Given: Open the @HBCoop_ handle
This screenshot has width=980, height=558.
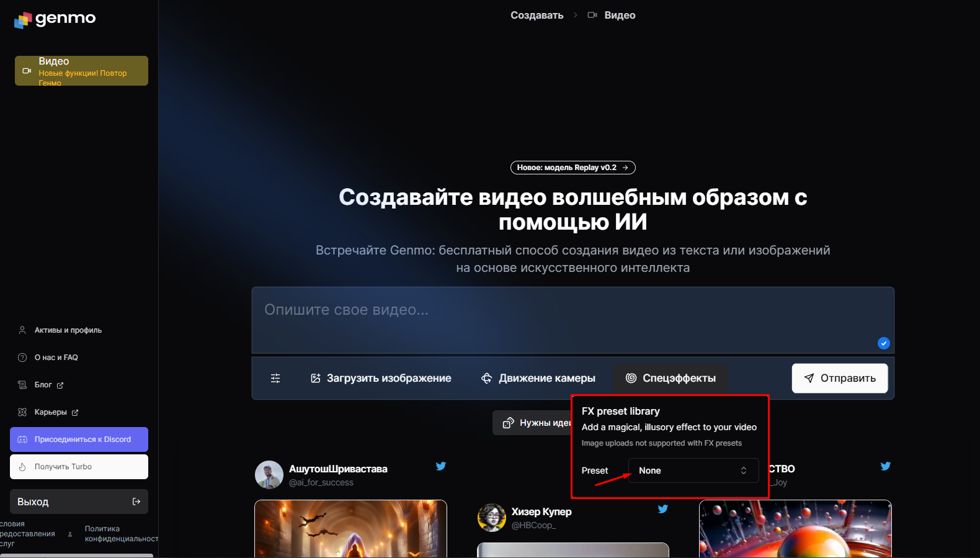Looking at the screenshot, I should [x=533, y=525].
